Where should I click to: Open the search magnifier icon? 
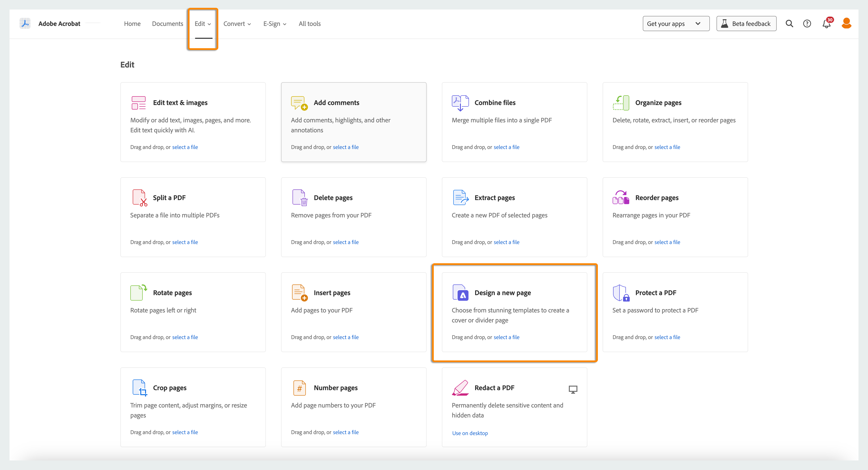(x=789, y=24)
